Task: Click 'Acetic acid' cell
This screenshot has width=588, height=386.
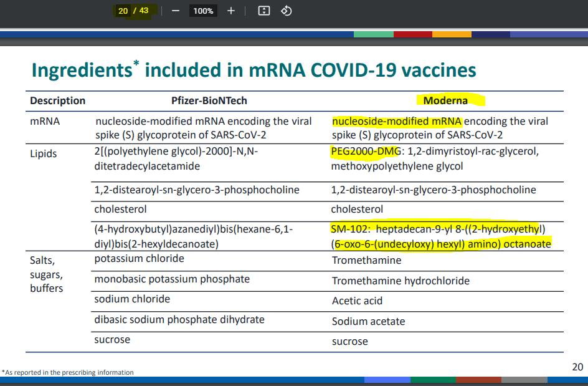Action: tap(358, 301)
